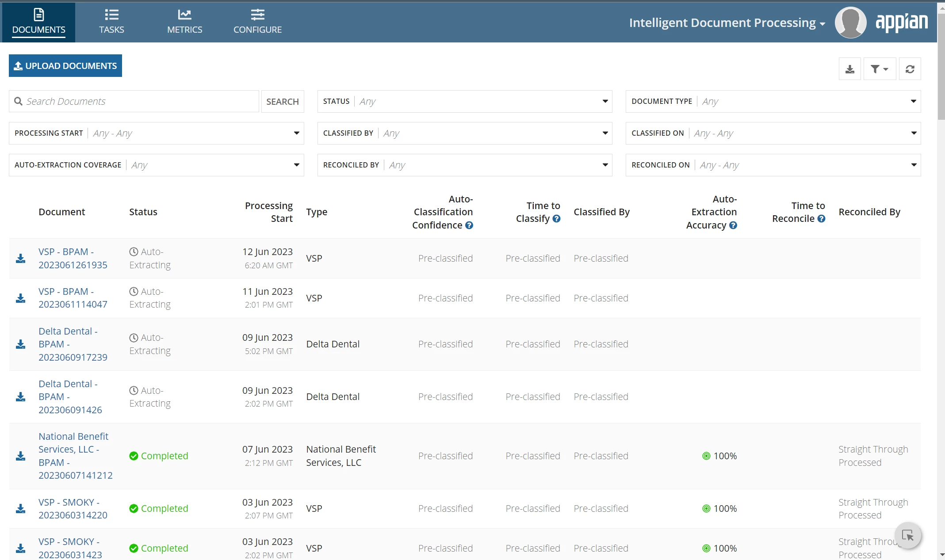Switch to the Configure tab
Screen dimensions: 945x560
258,23
